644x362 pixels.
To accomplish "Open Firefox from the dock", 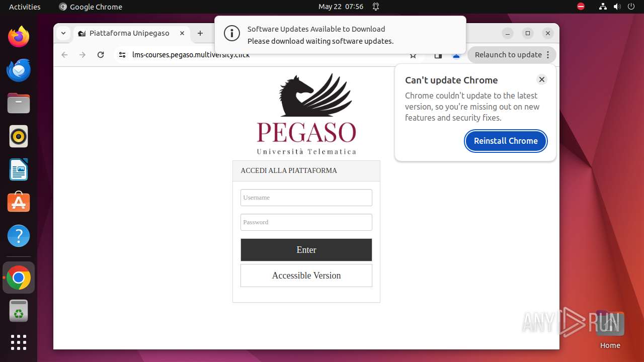I will tap(19, 37).
